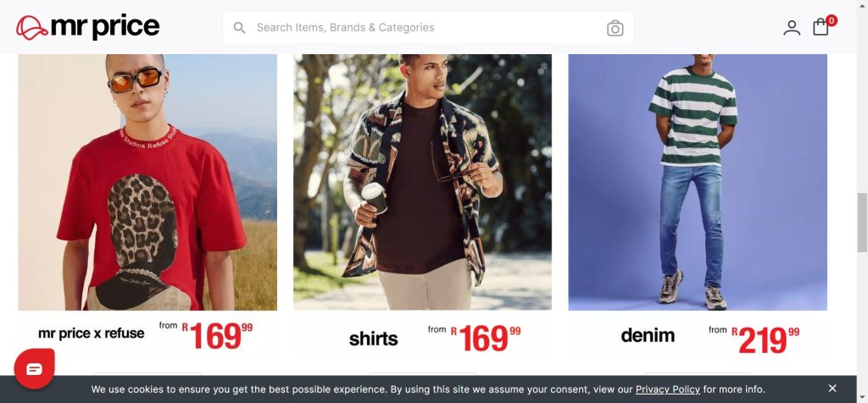The image size is (868, 403).
Task: Click the 'denim' category title
Action: coord(648,335)
